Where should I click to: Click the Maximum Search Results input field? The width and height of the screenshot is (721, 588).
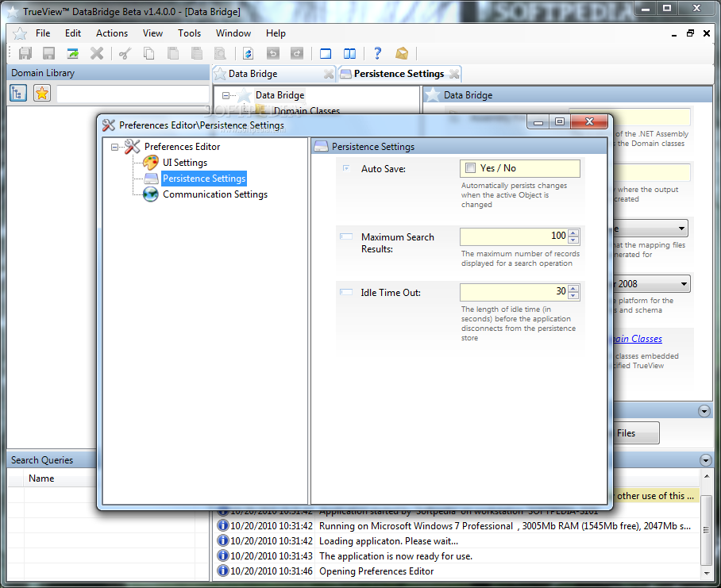tap(514, 236)
